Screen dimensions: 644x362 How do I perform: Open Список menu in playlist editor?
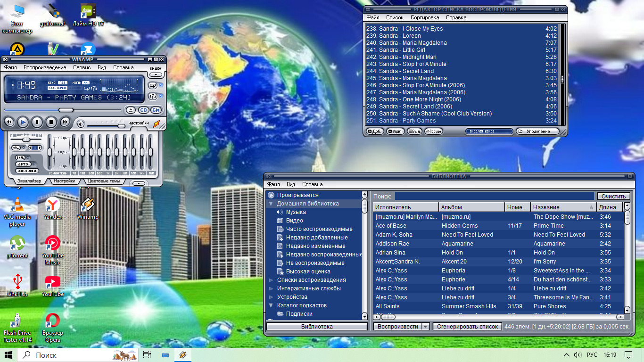pyautogui.click(x=395, y=17)
